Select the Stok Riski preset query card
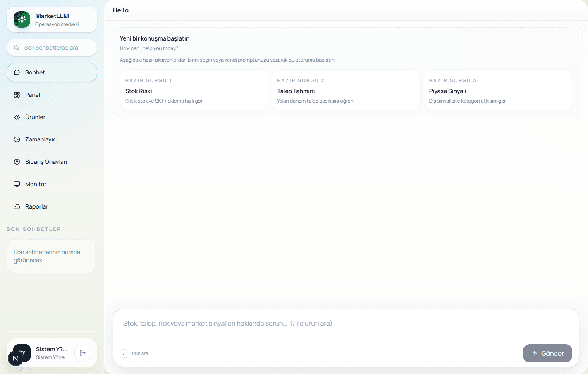Image resolution: width=588 pixels, height=374 pixels. pyautogui.click(x=194, y=90)
